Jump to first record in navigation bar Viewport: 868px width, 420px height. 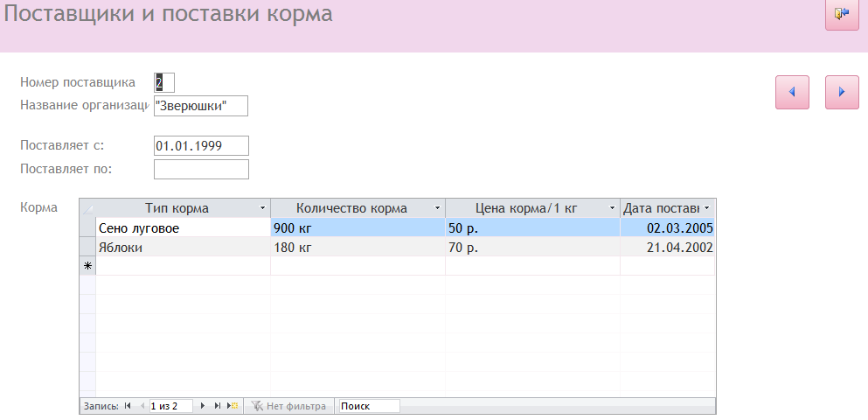(128, 406)
